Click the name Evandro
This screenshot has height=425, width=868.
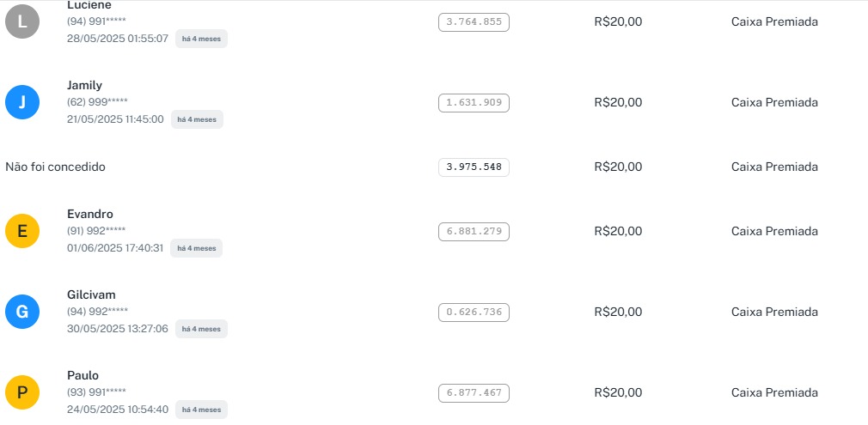[90, 214]
